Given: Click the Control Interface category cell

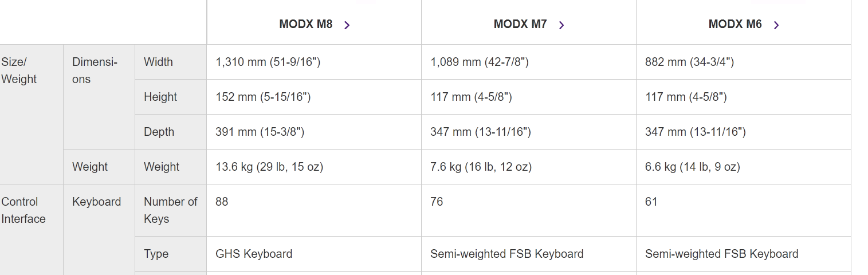Looking at the screenshot, I should pyautogui.click(x=23, y=210).
